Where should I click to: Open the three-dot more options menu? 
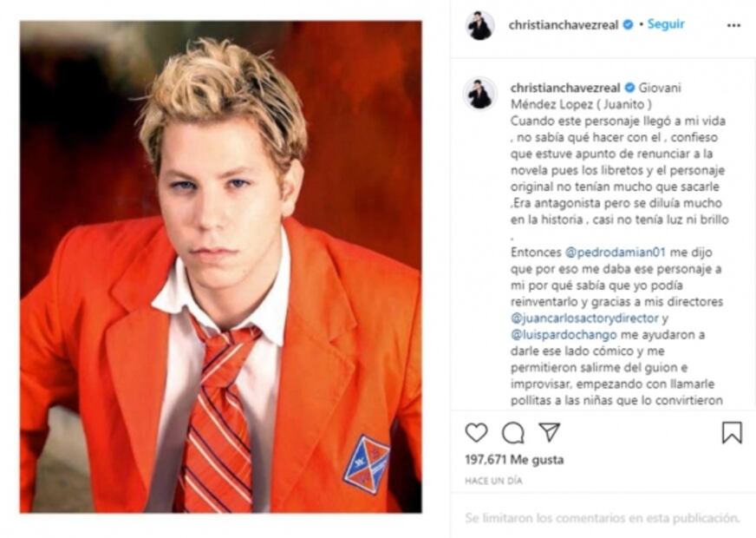click(733, 25)
